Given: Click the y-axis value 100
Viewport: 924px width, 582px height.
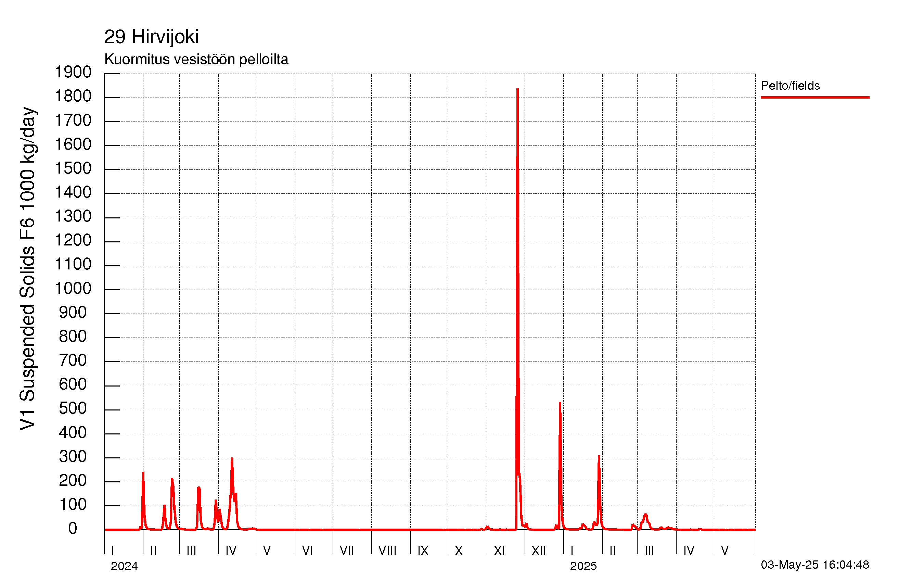Looking at the screenshot, I should [73, 504].
